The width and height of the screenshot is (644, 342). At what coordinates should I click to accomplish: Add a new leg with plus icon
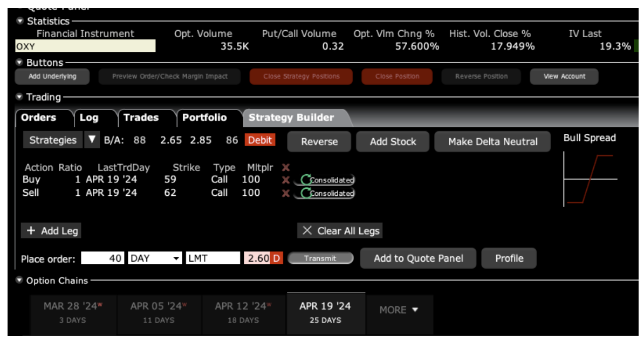[x=51, y=231]
